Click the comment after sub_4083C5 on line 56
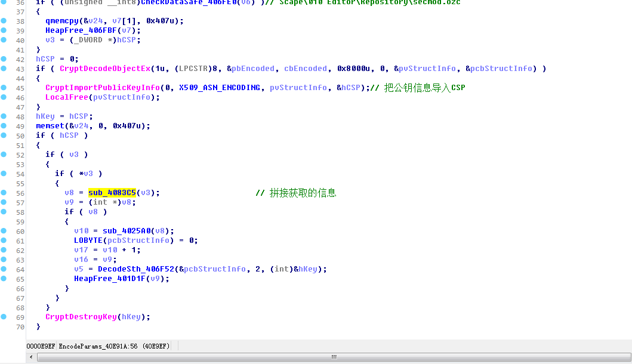 296,193
